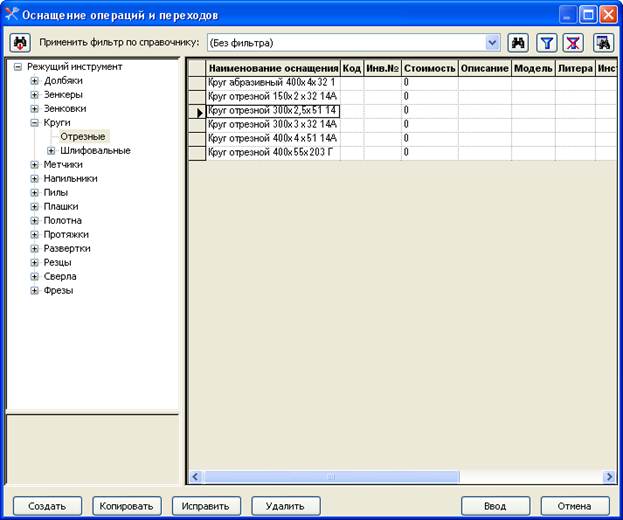623x520 pixels.
Task: Open the 'Без фильтра' filter dropdown
Action: [x=492, y=43]
